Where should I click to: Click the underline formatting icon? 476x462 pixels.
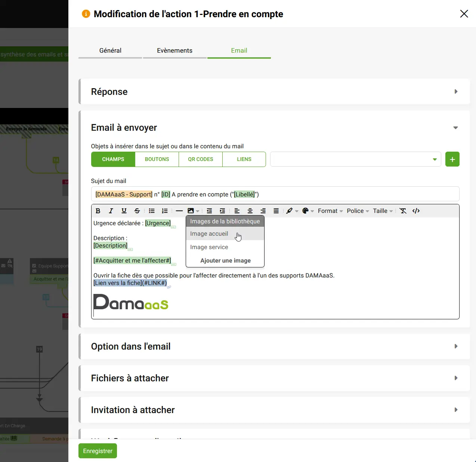click(124, 211)
